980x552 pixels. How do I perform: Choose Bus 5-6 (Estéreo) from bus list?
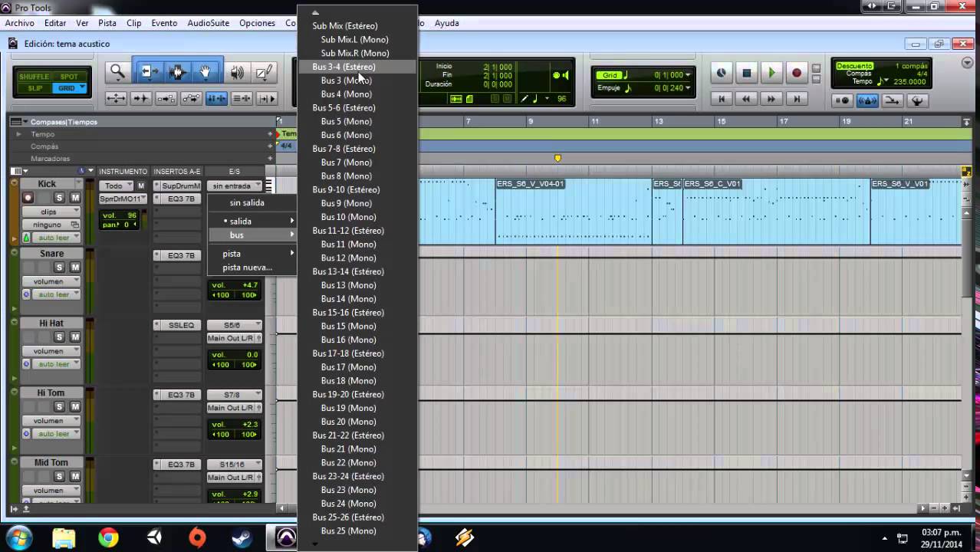(358, 107)
